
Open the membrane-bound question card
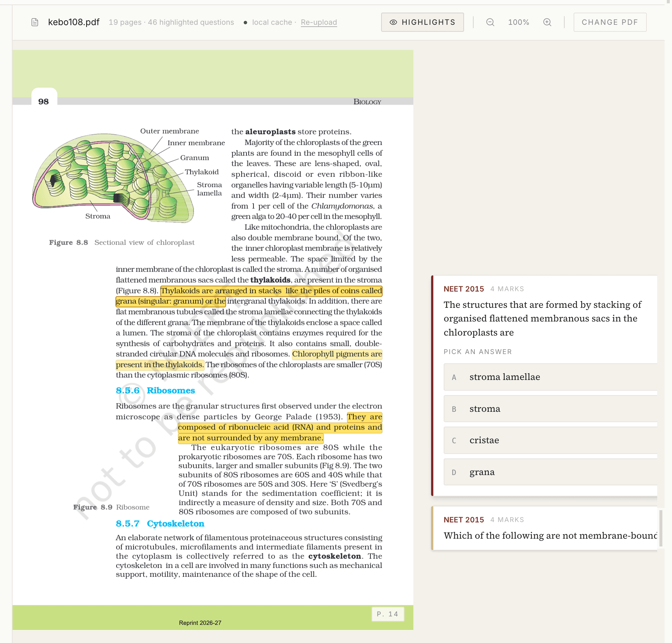pyautogui.click(x=544, y=528)
